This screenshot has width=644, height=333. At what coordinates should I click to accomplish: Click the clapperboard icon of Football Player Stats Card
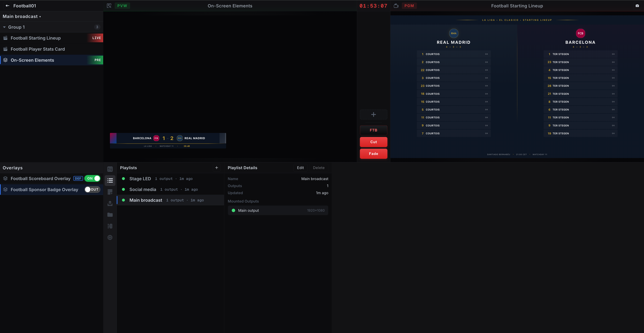click(x=5, y=49)
